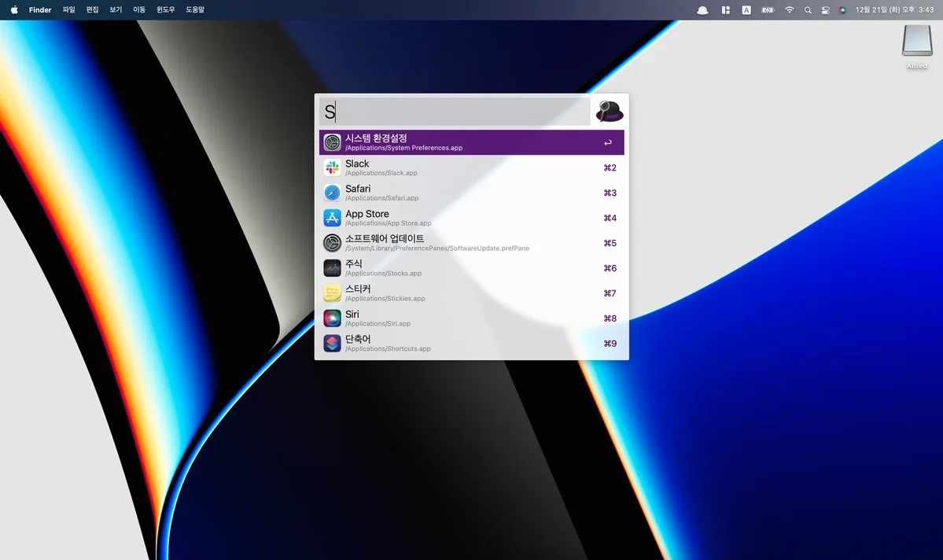
Task: Click the /Applications/App Store.app path text
Action: [x=388, y=223]
